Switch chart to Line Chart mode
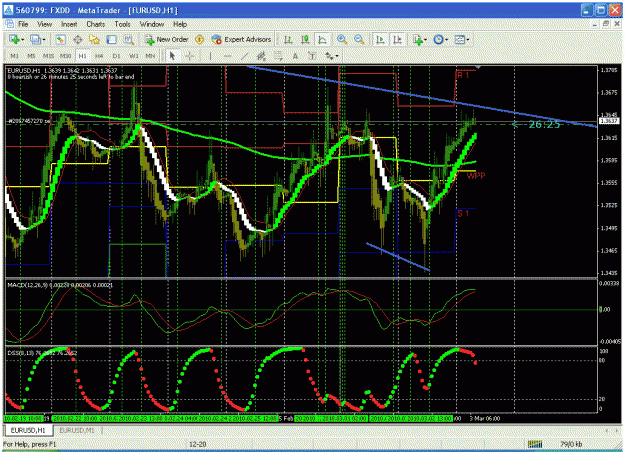Image resolution: width=625 pixels, height=452 pixels. [322, 39]
